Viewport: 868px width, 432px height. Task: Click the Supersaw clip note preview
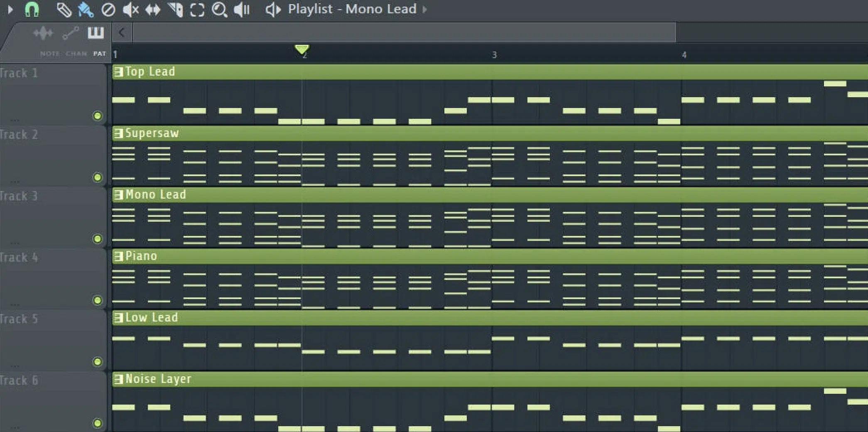(490, 164)
